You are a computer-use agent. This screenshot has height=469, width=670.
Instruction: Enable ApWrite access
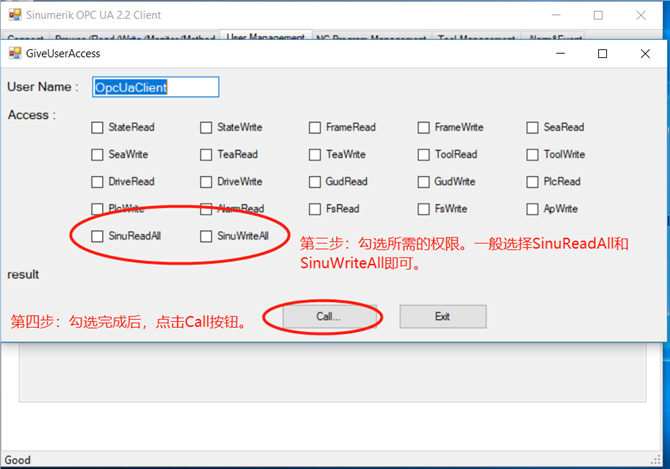click(x=532, y=209)
